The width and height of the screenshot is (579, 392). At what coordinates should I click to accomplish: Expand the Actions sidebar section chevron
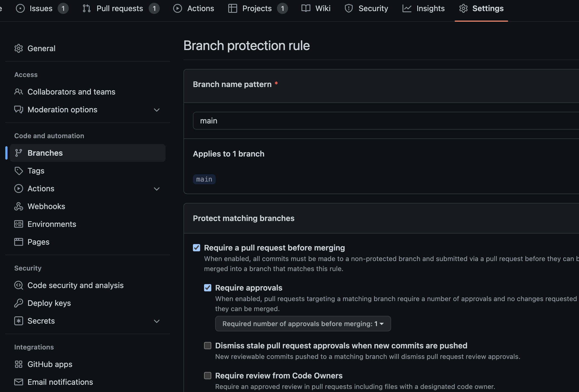click(157, 189)
